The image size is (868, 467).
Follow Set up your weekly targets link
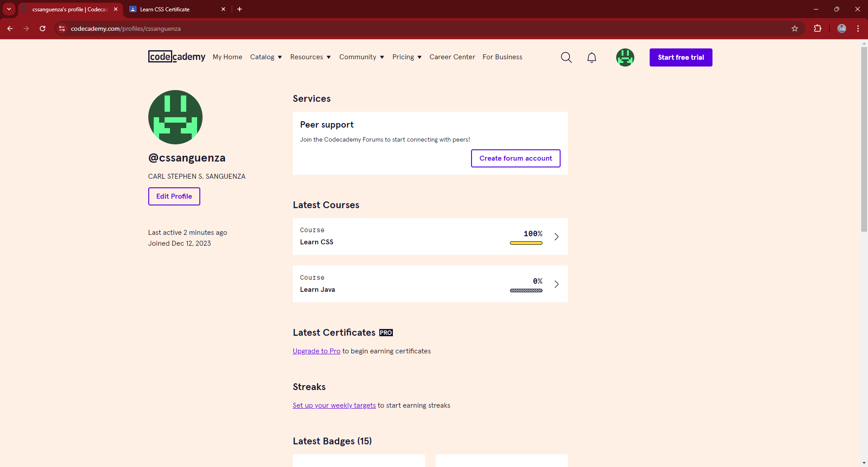pos(334,405)
